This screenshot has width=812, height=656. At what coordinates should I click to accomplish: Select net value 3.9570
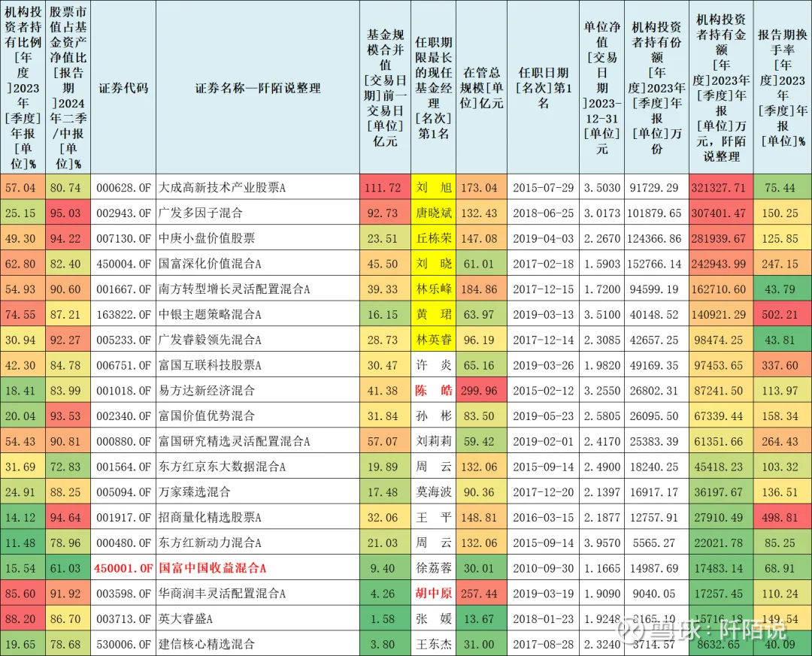tap(601, 543)
